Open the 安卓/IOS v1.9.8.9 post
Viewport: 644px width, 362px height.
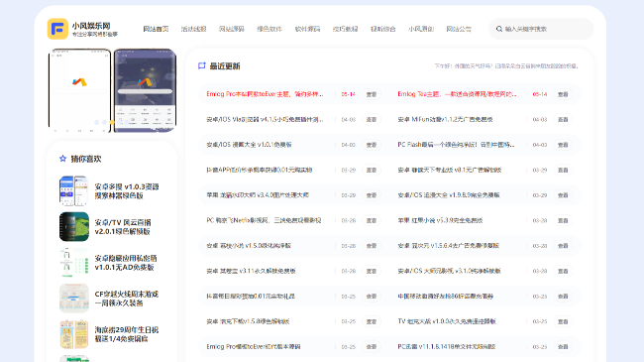(x=449, y=195)
